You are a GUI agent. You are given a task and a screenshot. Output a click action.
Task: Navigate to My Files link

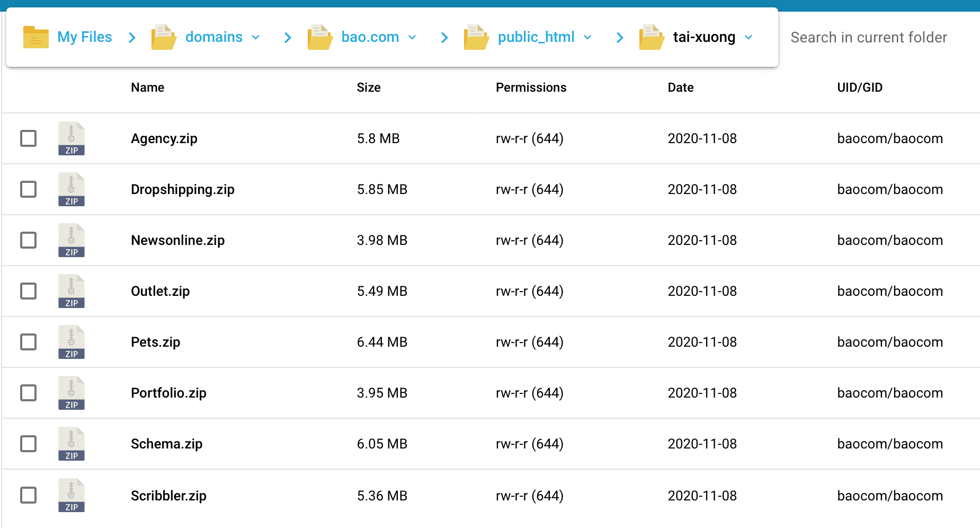(84, 37)
